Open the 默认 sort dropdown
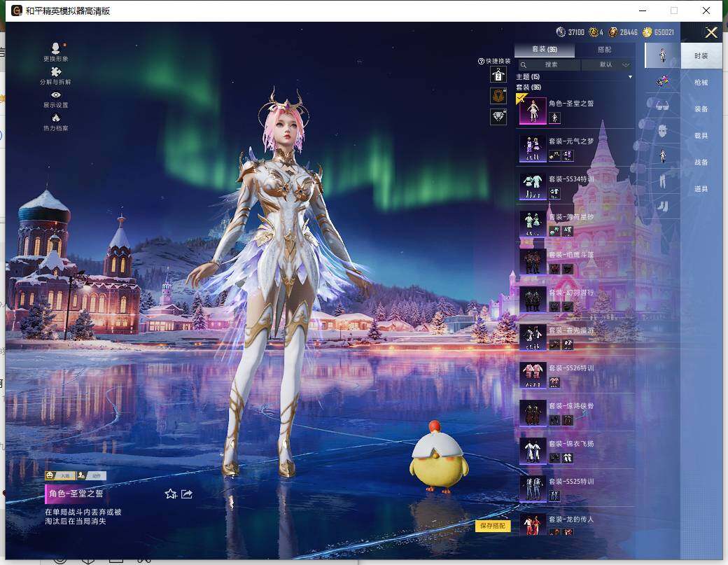Viewport: 728px width, 565px height. pyautogui.click(x=608, y=65)
